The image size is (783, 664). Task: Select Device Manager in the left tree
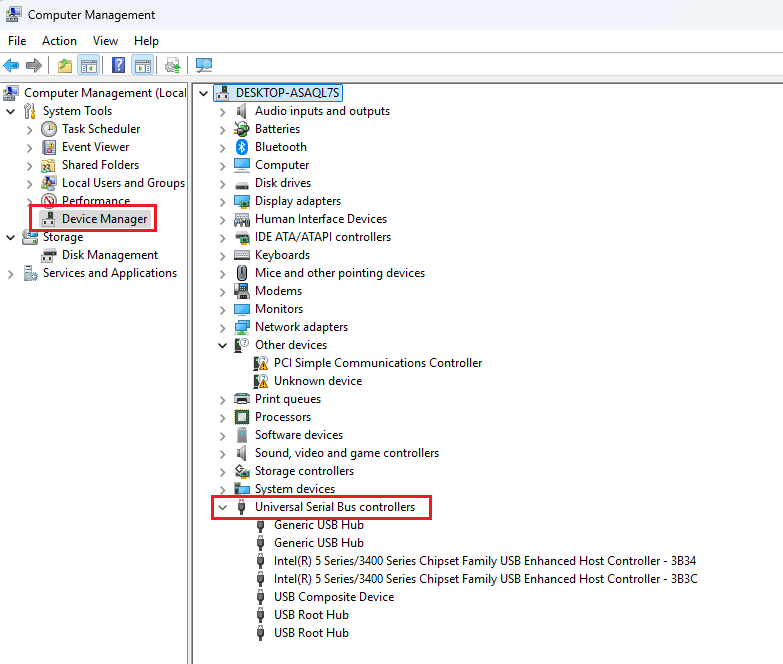(104, 219)
